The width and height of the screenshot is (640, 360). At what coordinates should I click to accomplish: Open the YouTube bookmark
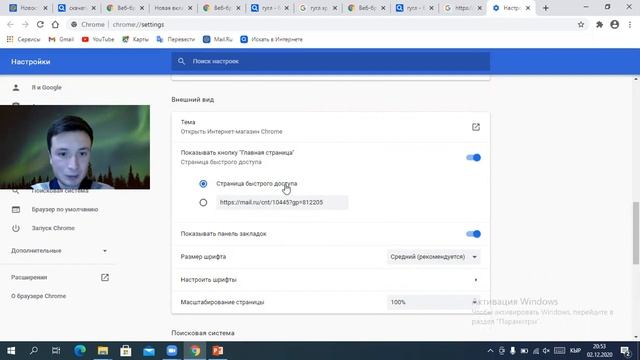98,39
